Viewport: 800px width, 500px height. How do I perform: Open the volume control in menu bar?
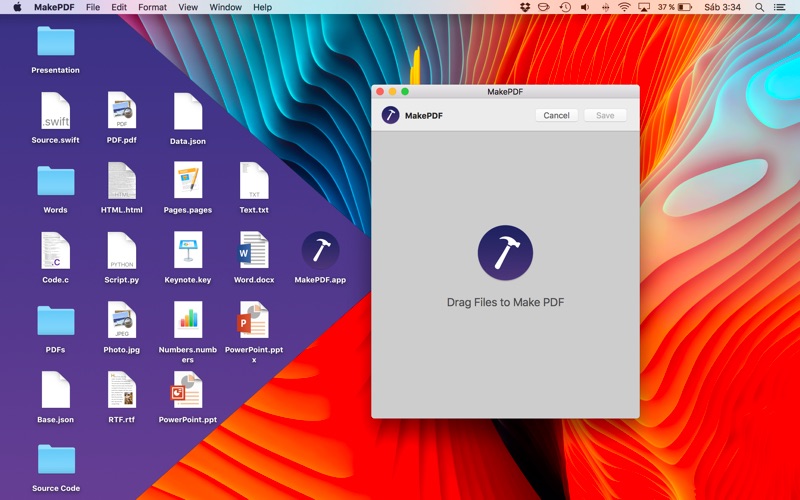tap(585, 7)
